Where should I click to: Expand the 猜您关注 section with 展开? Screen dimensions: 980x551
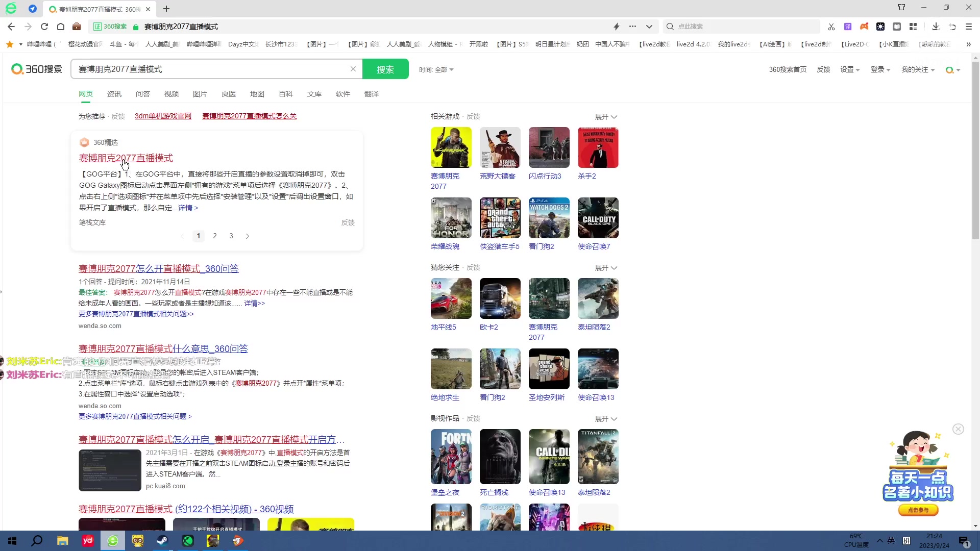coord(606,268)
